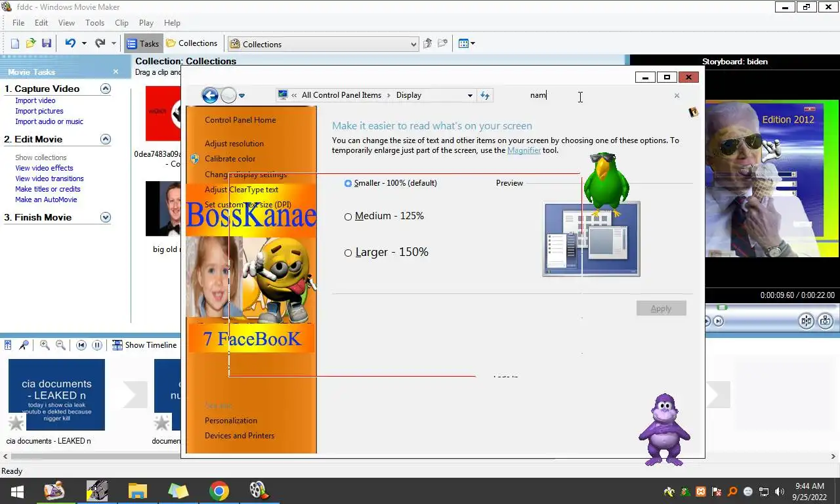Collapse the Capture Video section

click(105, 89)
